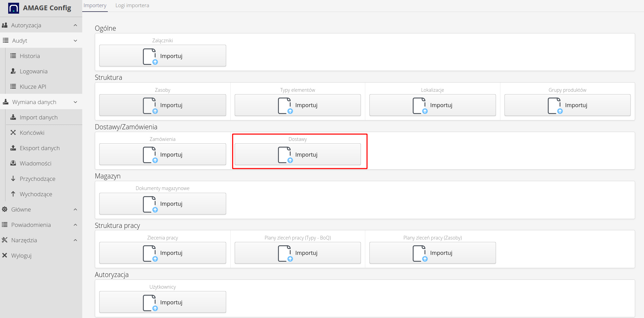Collapse the Wymiana danych chevron
This screenshot has height=318, width=644.
[x=75, y=102]
